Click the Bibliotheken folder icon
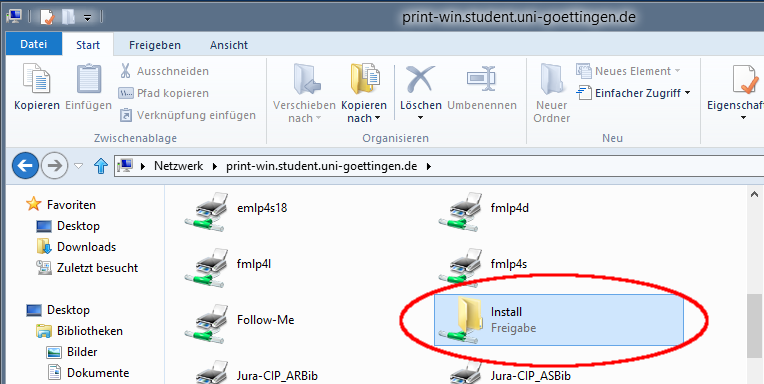This screenshot has height=384, width=764. (x=44, y=331)
